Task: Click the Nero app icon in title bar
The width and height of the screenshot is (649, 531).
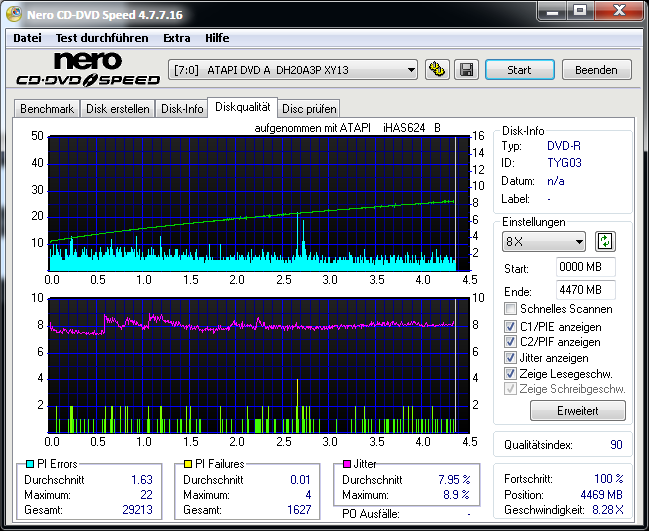Action: coord(14,14)
